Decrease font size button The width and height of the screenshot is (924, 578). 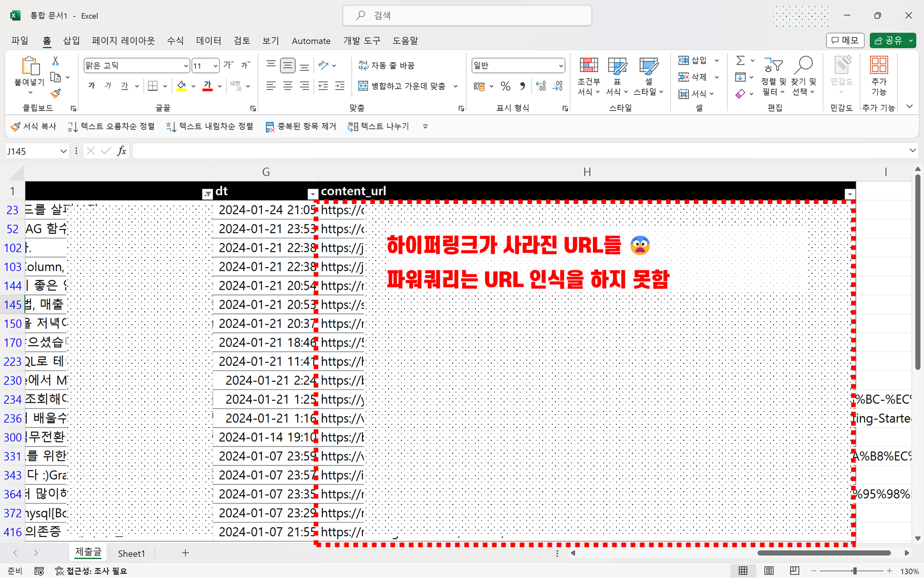click(246, 65)
